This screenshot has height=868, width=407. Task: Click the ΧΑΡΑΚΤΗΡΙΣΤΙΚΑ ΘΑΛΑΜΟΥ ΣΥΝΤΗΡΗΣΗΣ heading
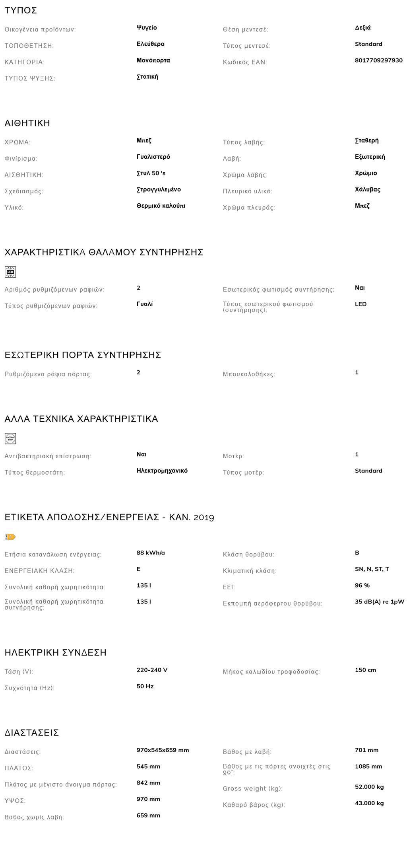pyautogui.click(x=104, y=252)
